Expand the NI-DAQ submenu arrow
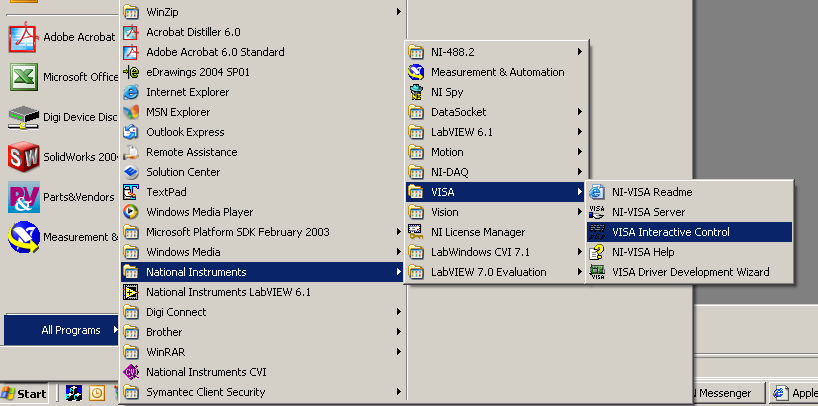The height and width of the screenshot is (406, 818). click(580, 172)
